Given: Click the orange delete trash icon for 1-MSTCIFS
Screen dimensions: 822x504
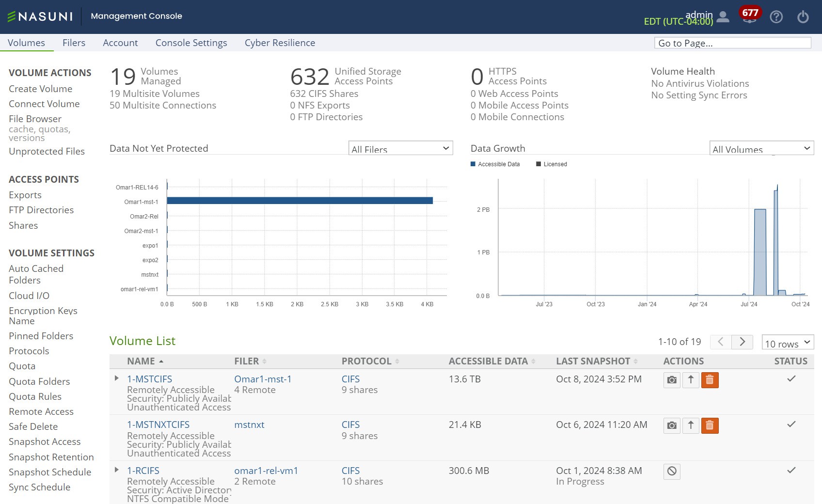Looking at the screenshot, I should (710, 380).
